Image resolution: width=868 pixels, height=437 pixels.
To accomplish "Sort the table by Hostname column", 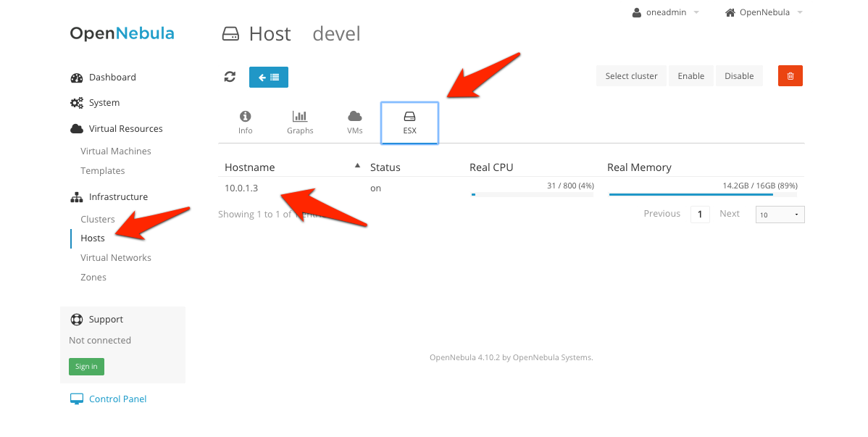I will point(292,167).
